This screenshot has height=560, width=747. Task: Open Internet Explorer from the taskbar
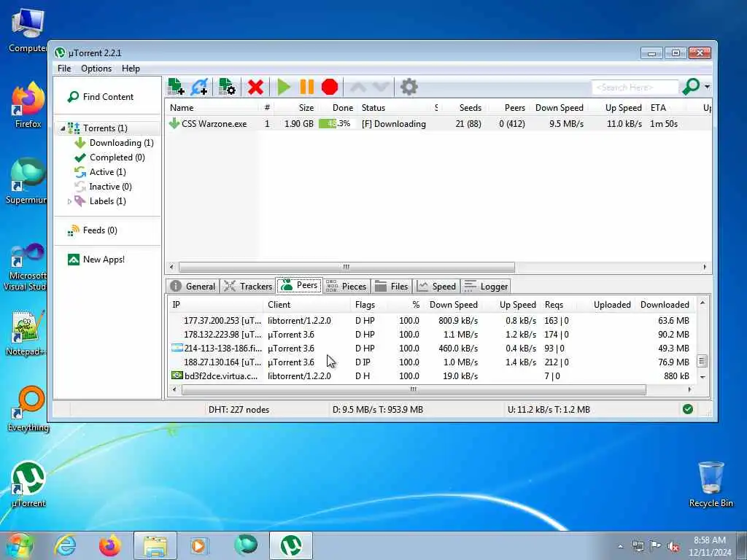pyautogui.click(x=65, y=545)
